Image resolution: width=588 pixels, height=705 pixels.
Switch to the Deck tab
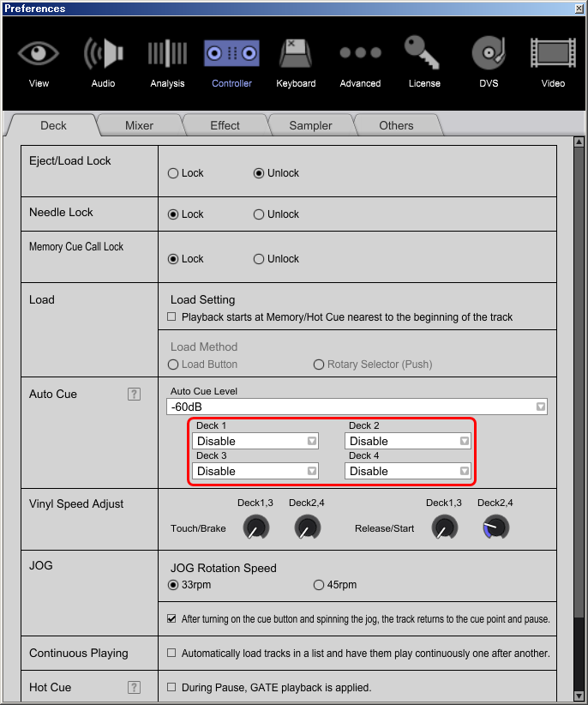pos(53,125)
